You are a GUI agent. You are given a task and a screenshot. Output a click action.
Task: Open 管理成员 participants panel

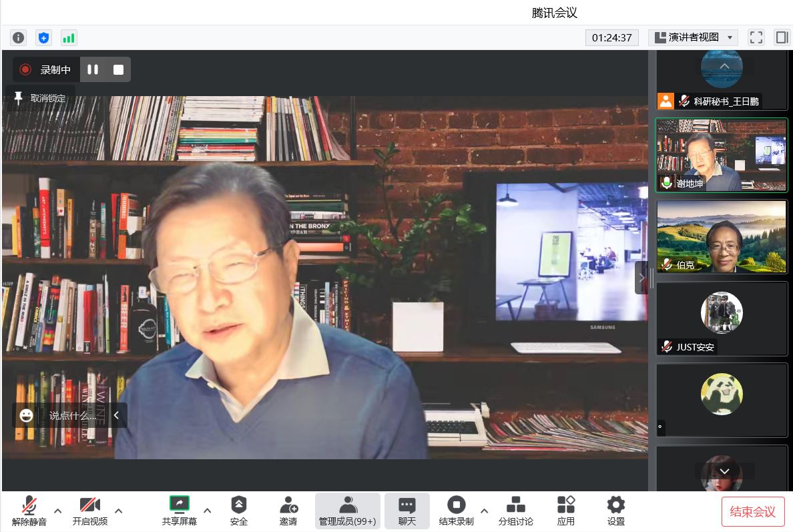pyautogui.click(x=347, y=511)
